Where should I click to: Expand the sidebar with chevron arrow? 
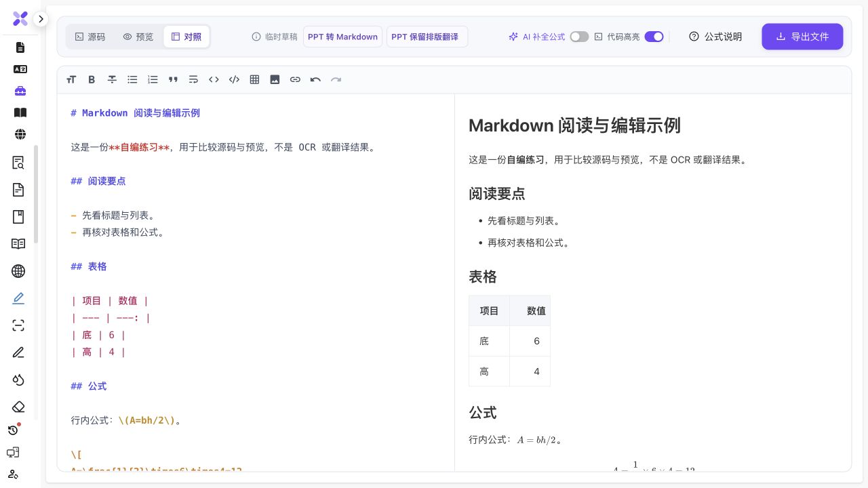pyautogui.click(x=41, y=19)
